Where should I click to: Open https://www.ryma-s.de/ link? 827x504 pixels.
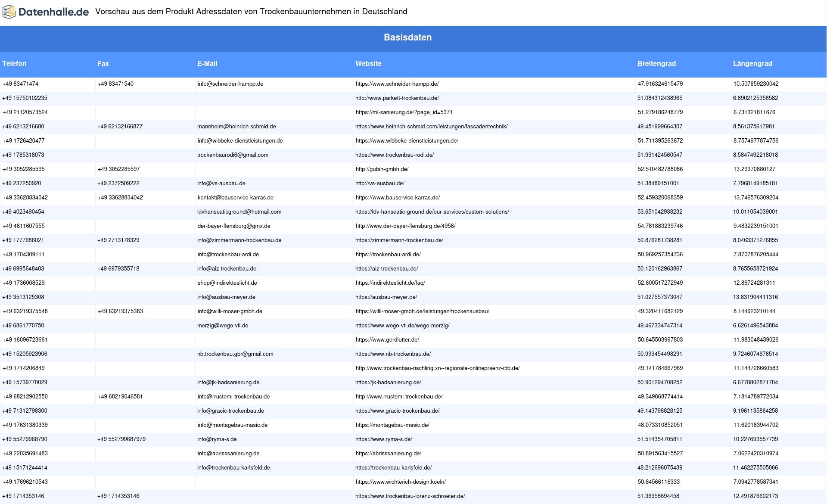[x=384, y=439]
